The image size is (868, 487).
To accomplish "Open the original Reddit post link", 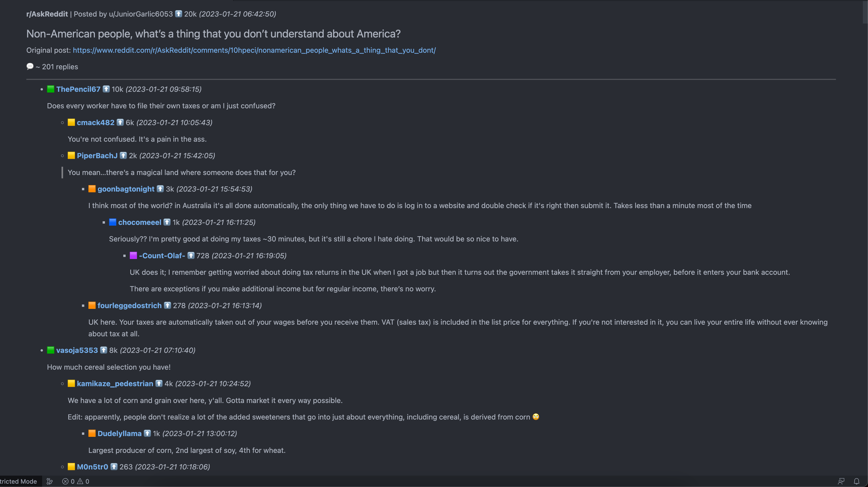I will coord(254,50).
